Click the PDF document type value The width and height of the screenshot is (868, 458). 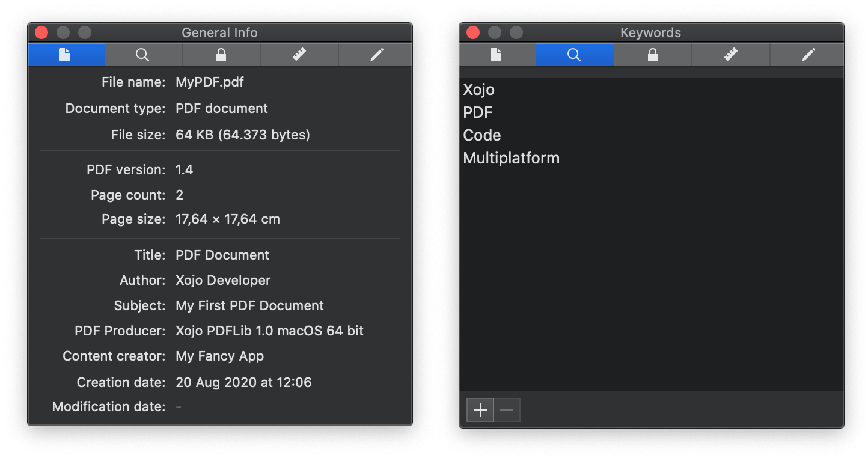222,108
